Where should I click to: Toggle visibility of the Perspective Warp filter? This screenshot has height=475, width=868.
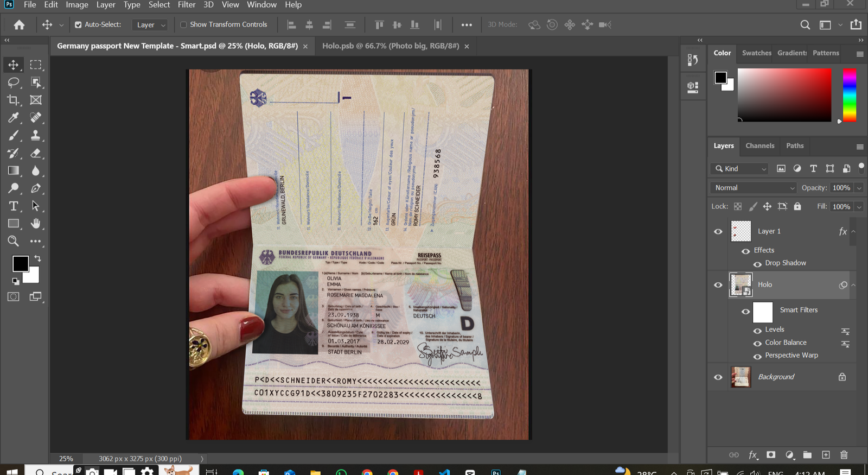click(757, 357)
